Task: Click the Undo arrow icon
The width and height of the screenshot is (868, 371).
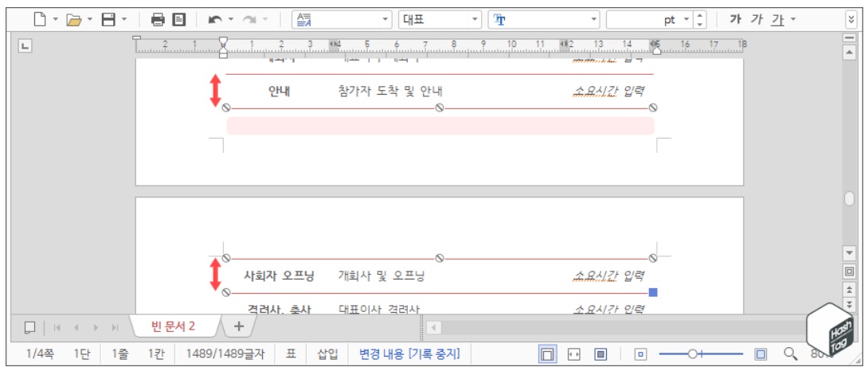Action: pyautogui.click(x=215, y=20)
